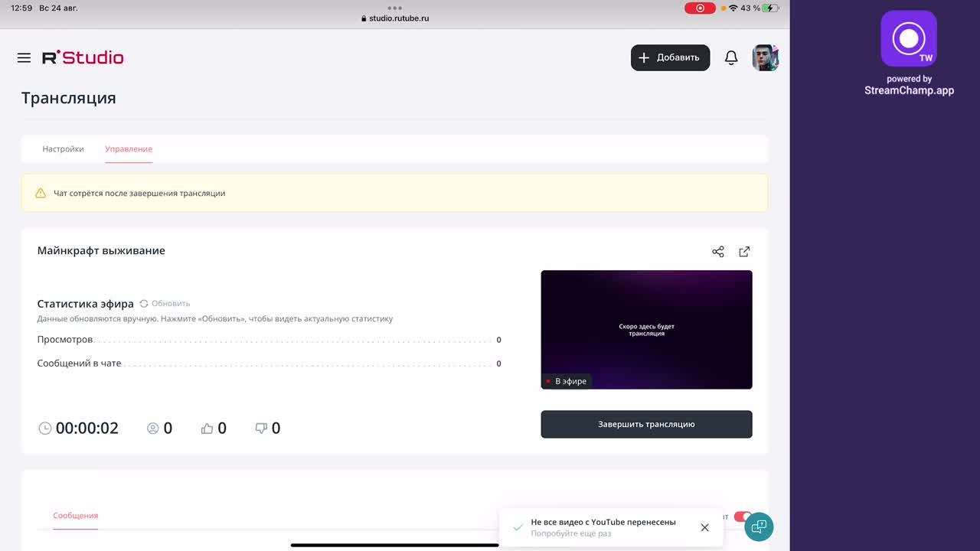
Task: Click the Майнкрафт выживание title
Action: [x=101, y=250]
